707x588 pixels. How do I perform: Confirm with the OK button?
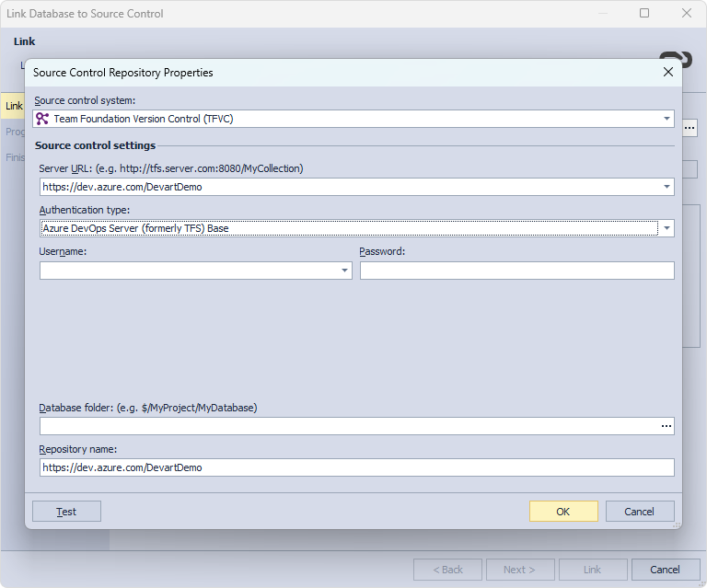point(563,512)
